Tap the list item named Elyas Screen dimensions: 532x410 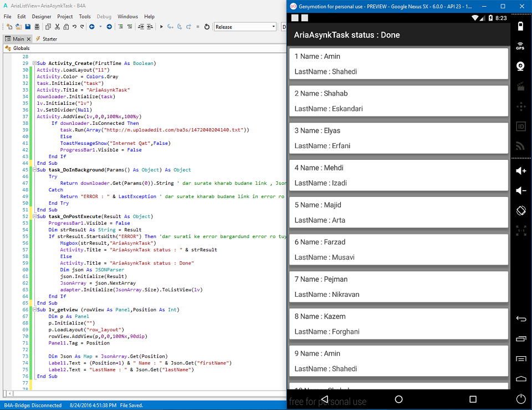(x=398, y=138)
